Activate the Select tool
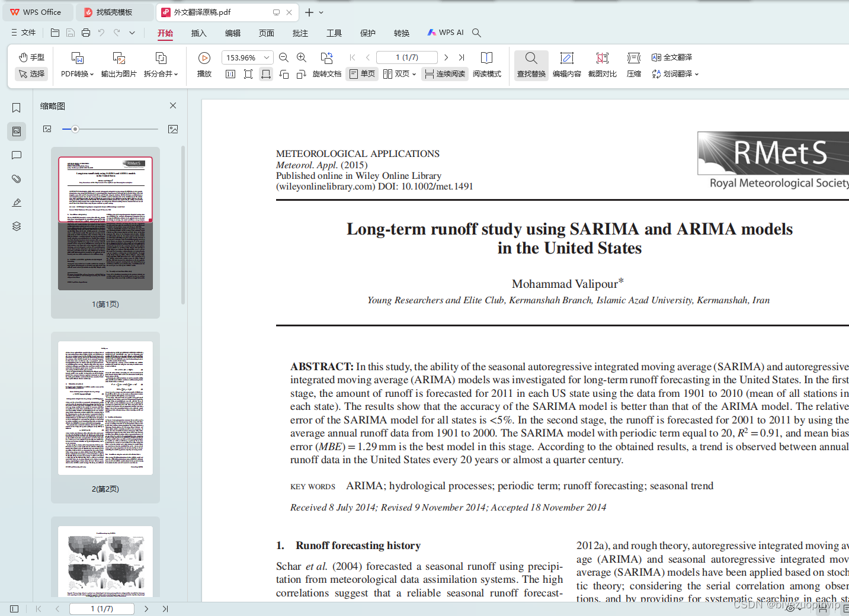This screenshot has width=849, height=616. [32, 73]
